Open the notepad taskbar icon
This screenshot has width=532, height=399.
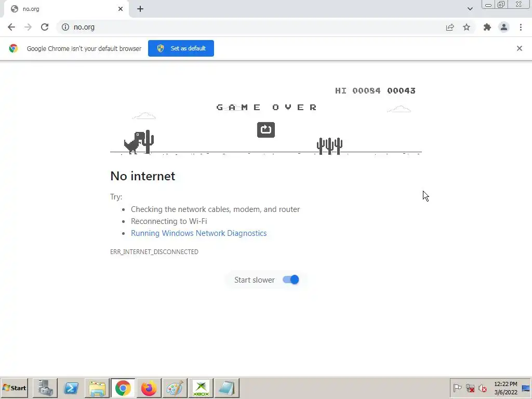coord(227,388)
